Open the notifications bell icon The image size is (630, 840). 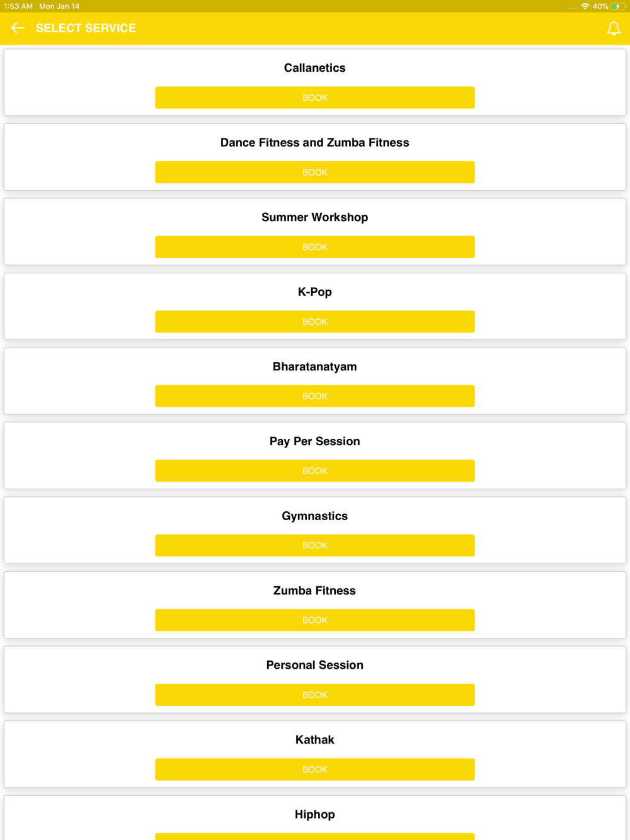tap(614, 28)
